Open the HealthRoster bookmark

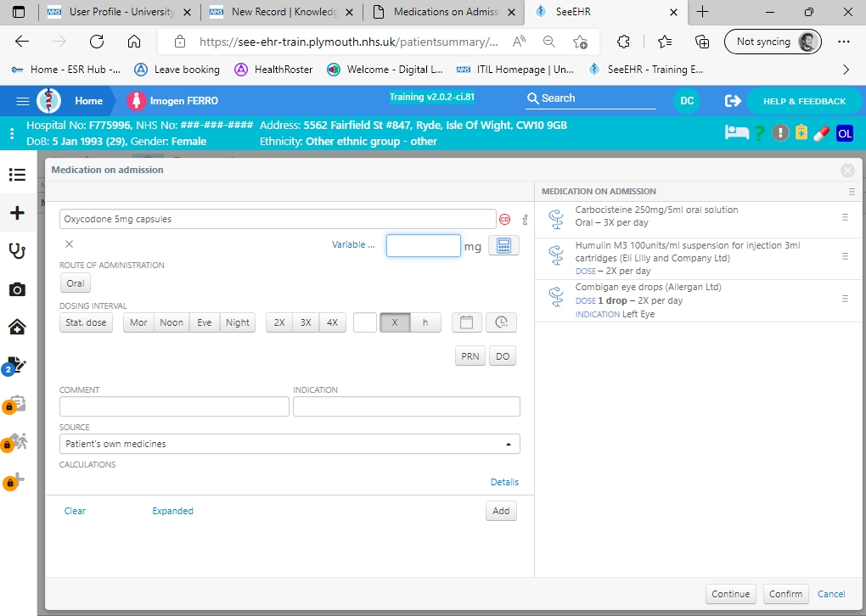coord(274,70)
